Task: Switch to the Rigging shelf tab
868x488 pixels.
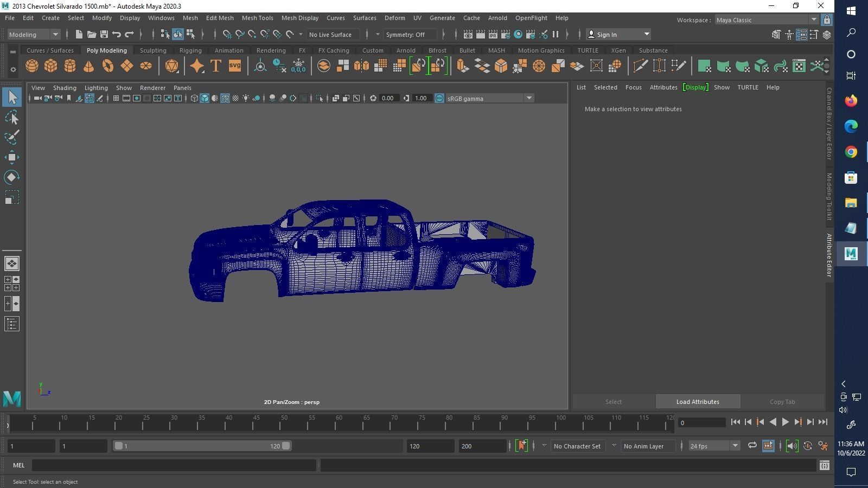Action: tap(190, 50)
